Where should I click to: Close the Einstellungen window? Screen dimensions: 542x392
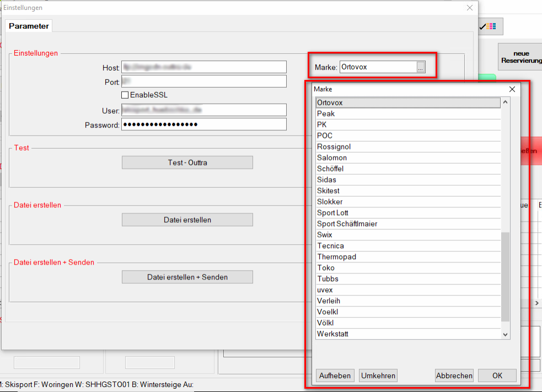pos(469,8)
